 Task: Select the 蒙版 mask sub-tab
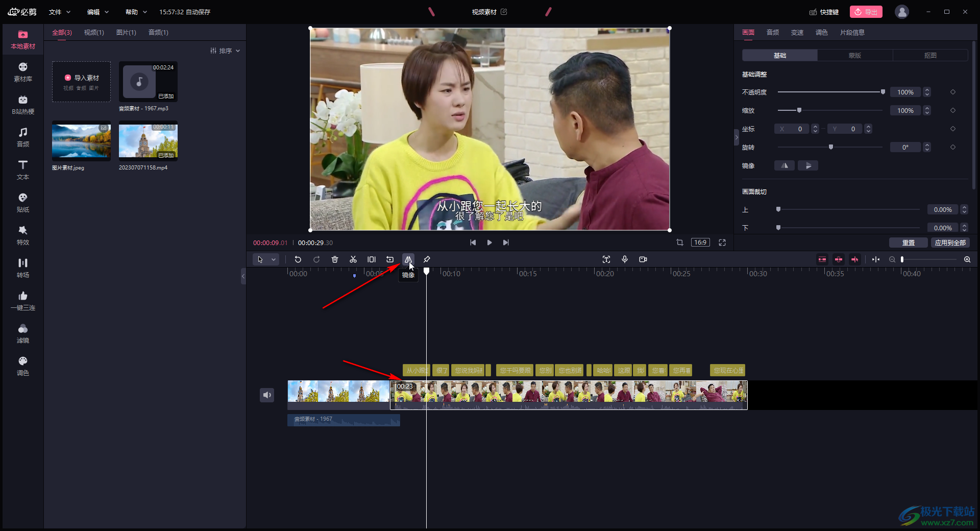click(855, 55)
